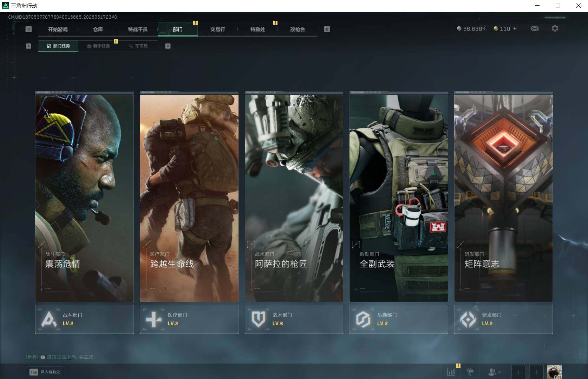This screenshot has height=379, width=588.
Task: Click the 战斗部门 triangle emblem icon
Action: [49, 319]
